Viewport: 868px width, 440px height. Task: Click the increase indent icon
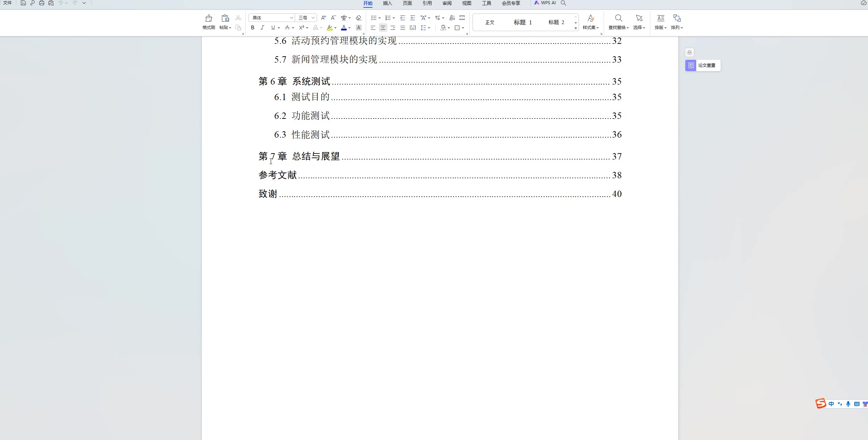pyautogui.click(x=412, y=18)
